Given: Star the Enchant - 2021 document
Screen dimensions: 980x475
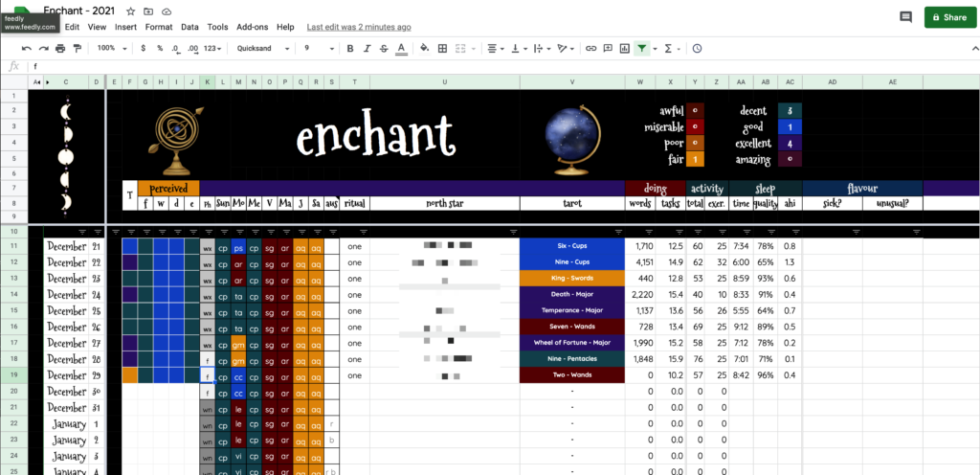Looking at the screenshot, I should point(130,11).
